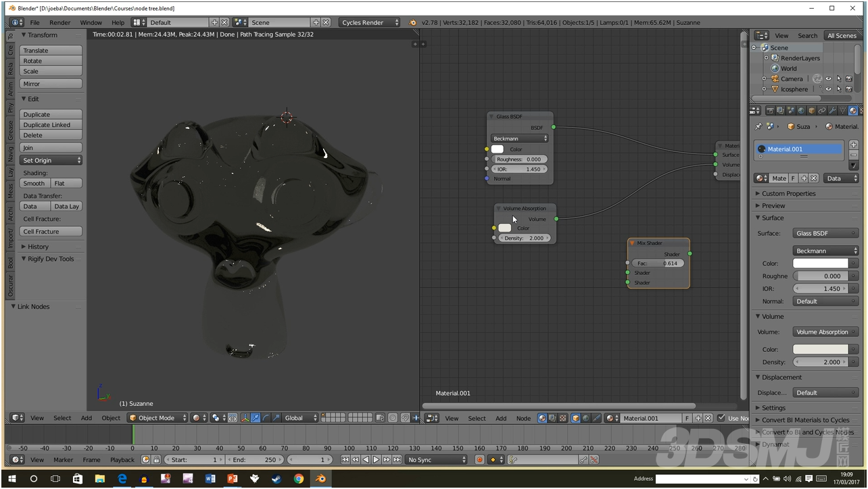Toggle fake user F for Material.001
Image resolution: width=868 pixels, height=489 pixels.
687,418
